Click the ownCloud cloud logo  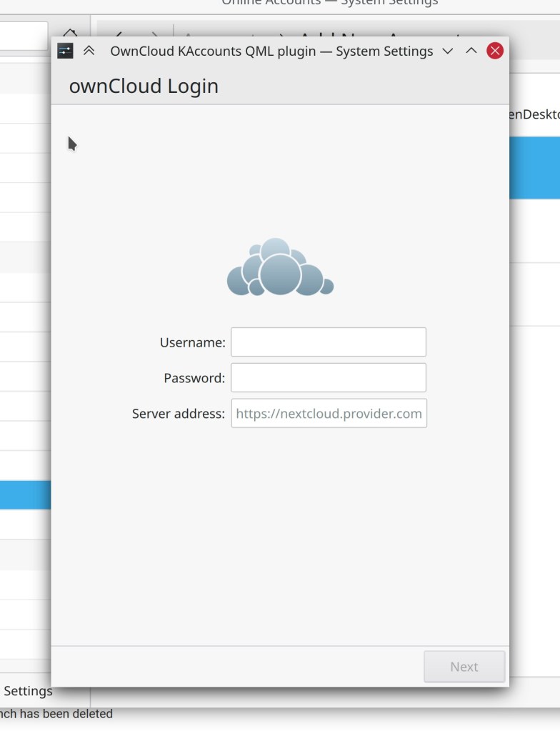[x=280, y=268]
